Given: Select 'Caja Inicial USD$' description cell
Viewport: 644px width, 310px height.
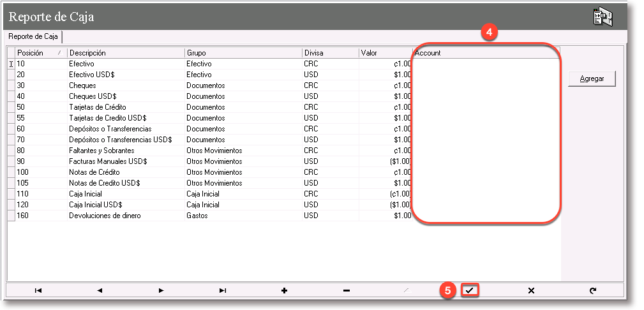Looking at the screenshot, I should point(126,205).
